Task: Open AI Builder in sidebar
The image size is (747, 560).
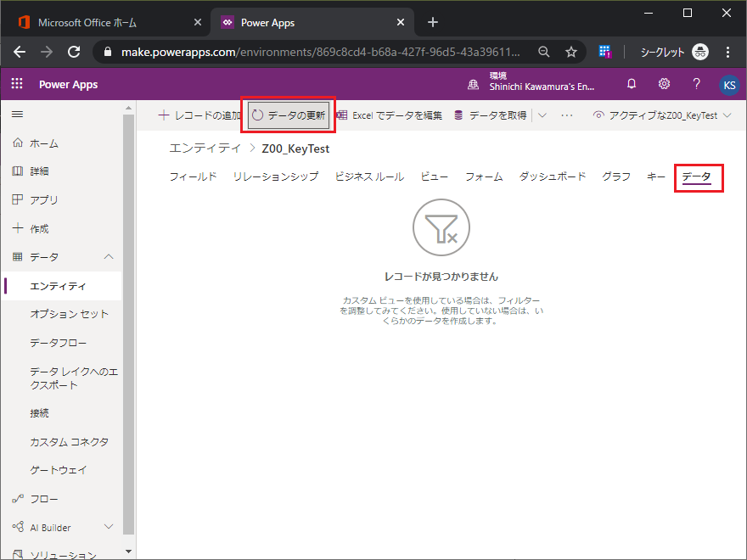Action: tap(50, 528)
